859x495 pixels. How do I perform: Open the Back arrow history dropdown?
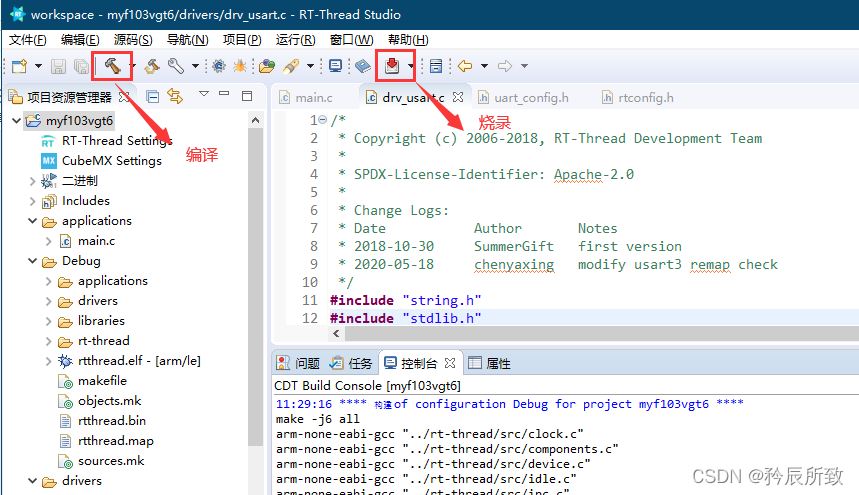[x=484, y=66]
